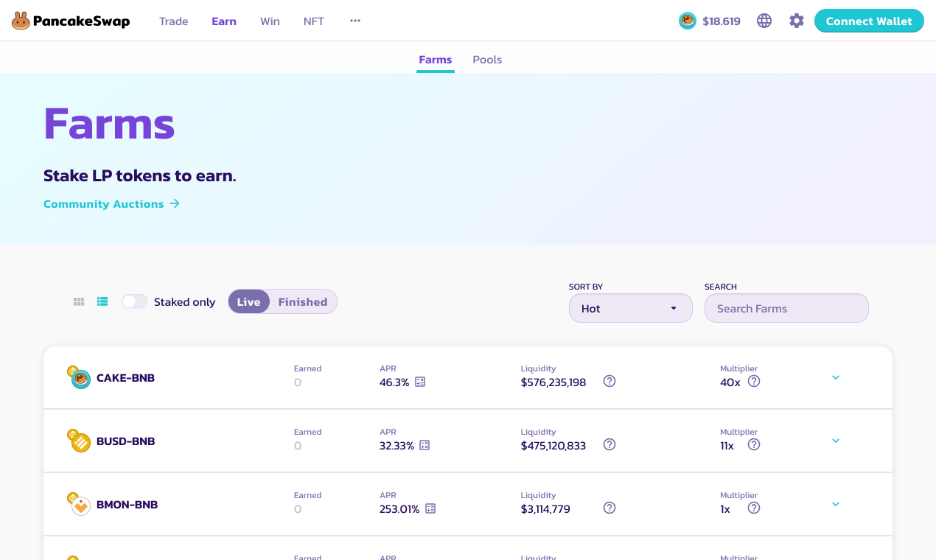Switch to card grid view
Screen dimensions: 936x560
pyautogui.click(x=79, y=301)
